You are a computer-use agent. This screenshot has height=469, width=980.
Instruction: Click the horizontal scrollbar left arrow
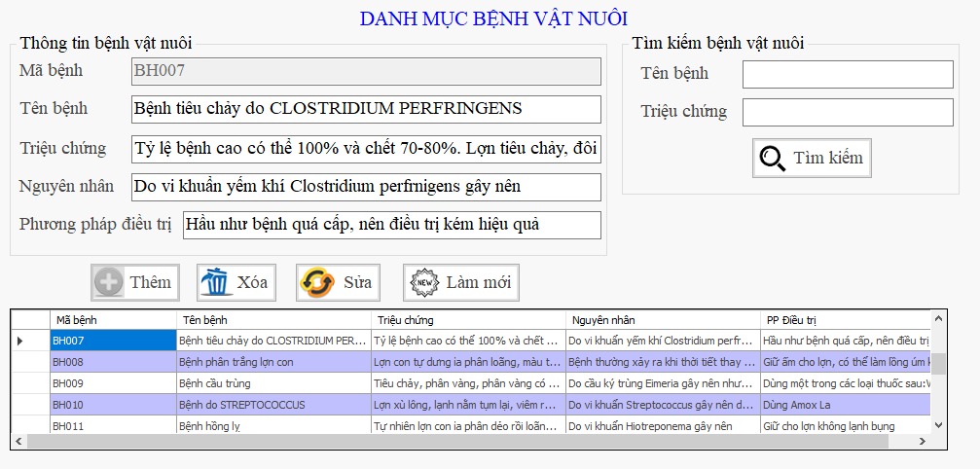(x=18, y=441)
